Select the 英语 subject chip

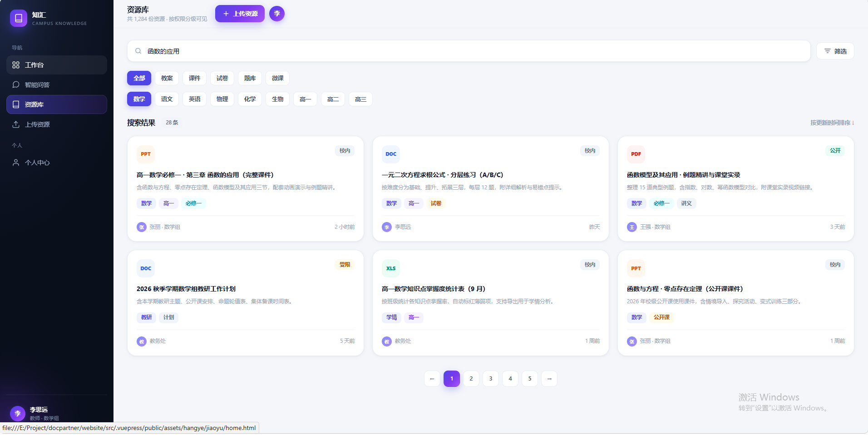click(194, 99)
